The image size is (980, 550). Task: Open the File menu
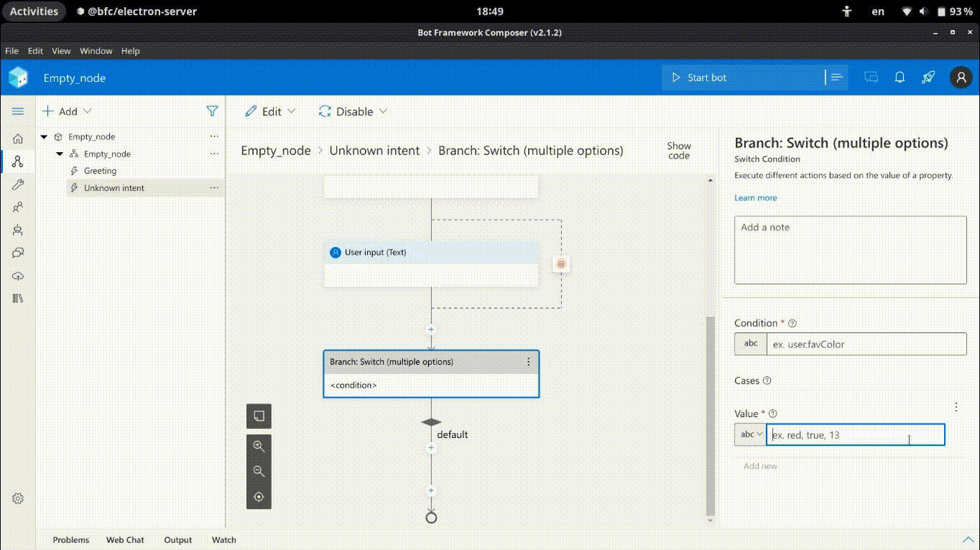[11, 51]
